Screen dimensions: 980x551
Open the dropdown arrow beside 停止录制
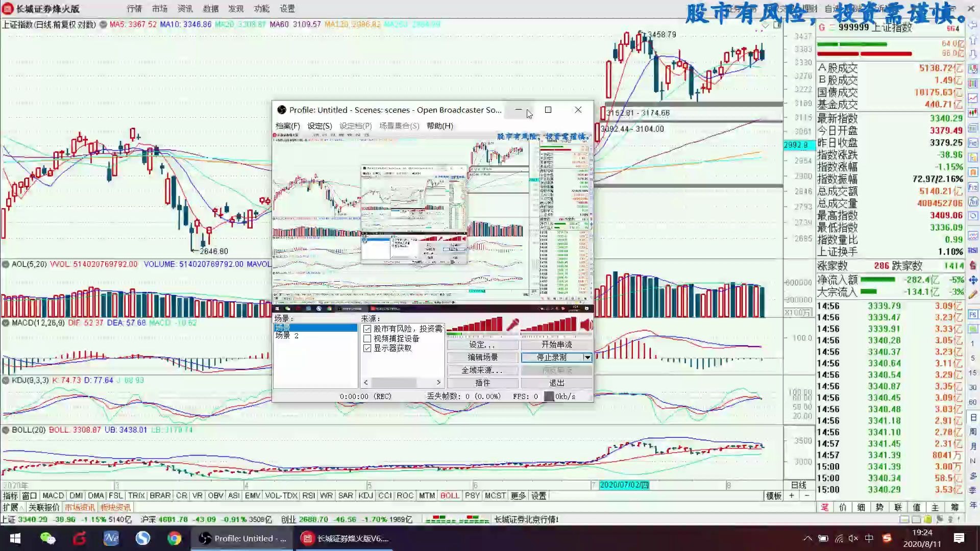click(x=587, y=358)
